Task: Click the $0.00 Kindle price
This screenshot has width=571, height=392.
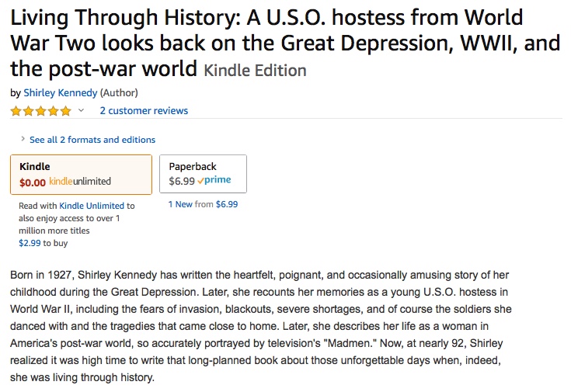Action: [x=33, y=182]
